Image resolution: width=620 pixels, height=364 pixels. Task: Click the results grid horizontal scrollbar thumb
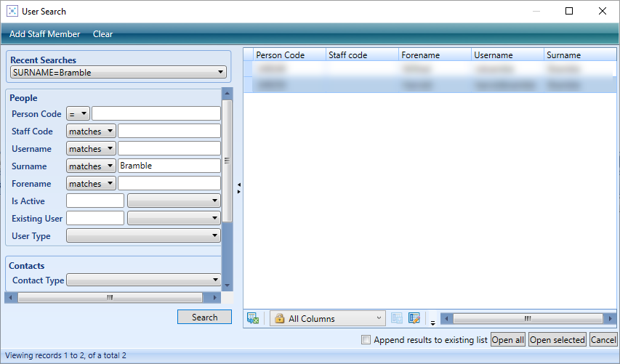pyautogui.click(x=528, y=318)
